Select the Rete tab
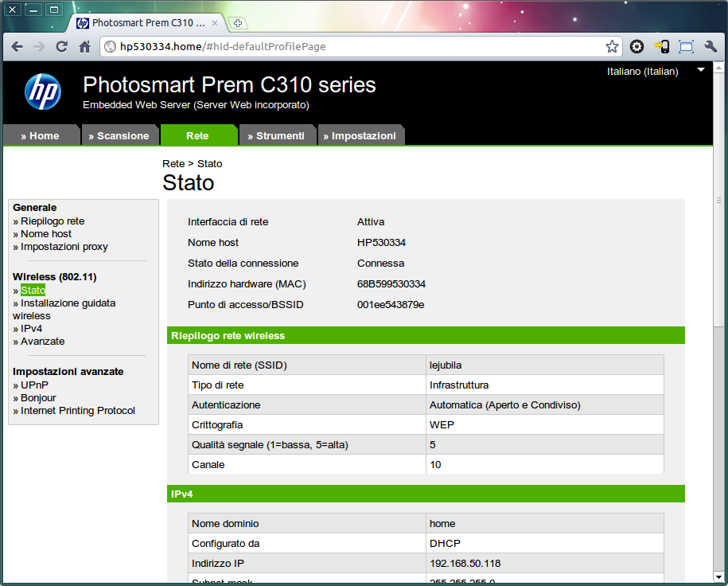Screen dimensions: 728x586 coord(198,135)
